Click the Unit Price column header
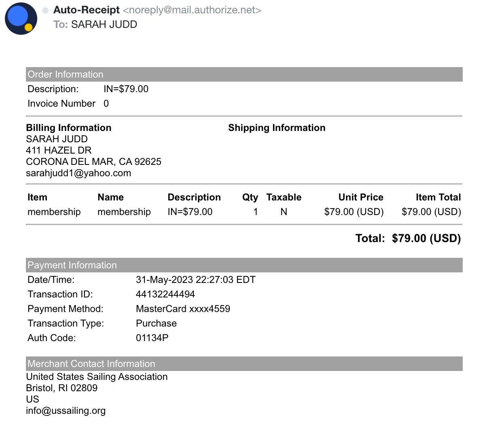 (361, 197)
